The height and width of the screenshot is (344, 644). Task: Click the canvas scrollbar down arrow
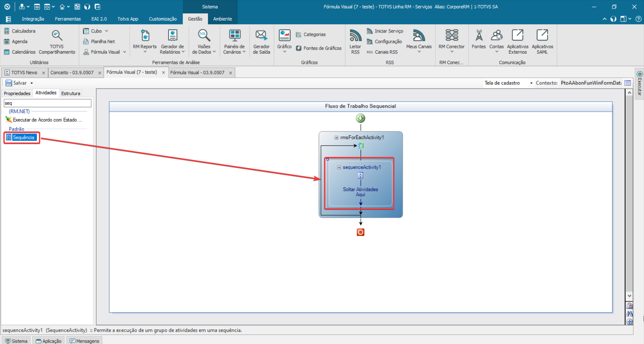click(x=629, y=296)
